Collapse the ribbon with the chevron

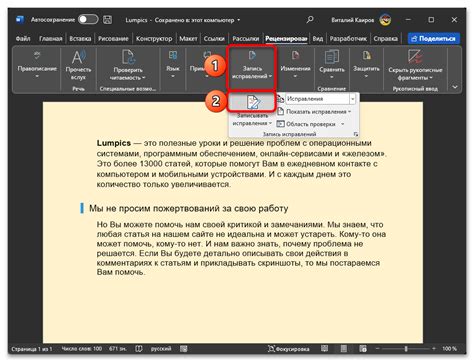pyautogui.click(x=455, y=87)
